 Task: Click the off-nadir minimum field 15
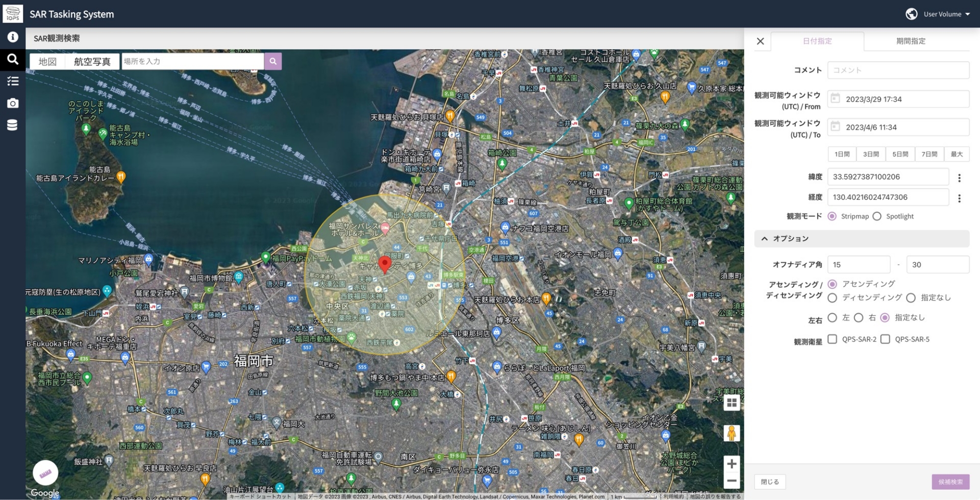click(858, 265)
